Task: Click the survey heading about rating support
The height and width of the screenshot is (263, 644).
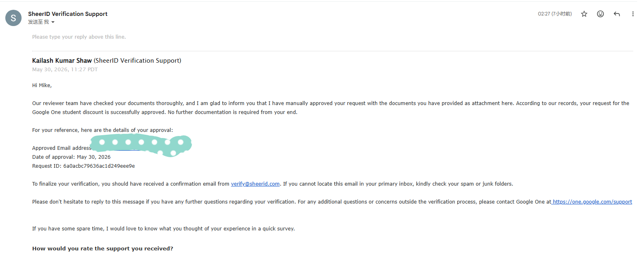Action: click(x=103, y=249)
